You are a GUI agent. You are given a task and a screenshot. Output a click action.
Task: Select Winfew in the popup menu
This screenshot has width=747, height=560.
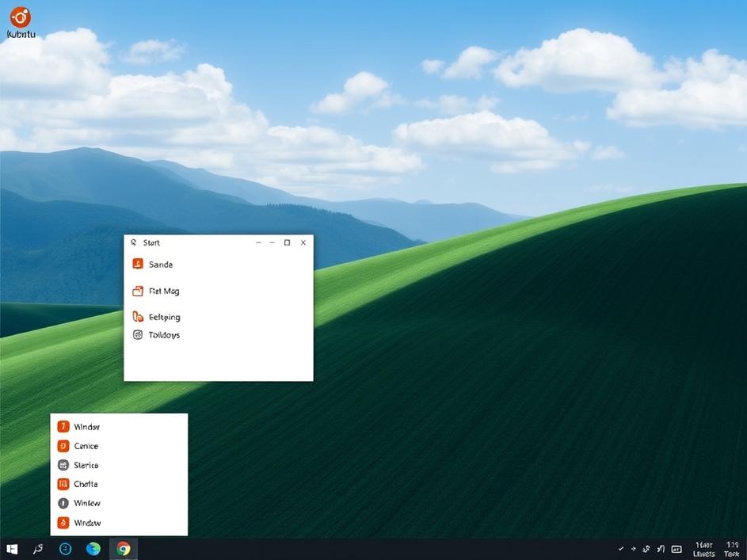pos(86,503)
